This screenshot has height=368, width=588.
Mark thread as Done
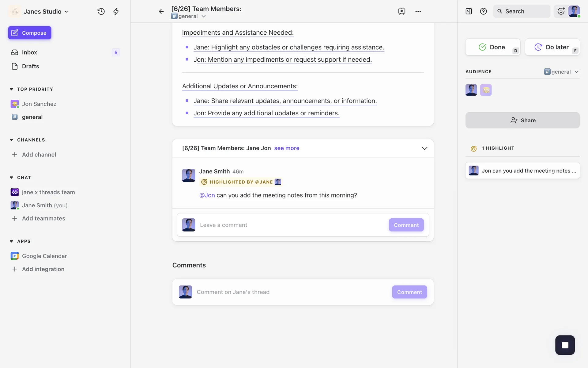click(492, 47)
